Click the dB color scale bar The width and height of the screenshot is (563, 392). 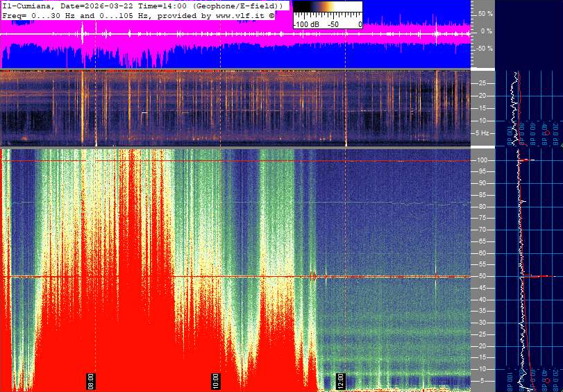[x=327, y=12]
